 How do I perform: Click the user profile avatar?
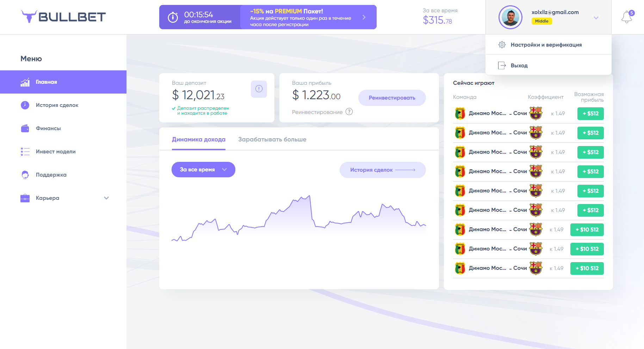pos(510,17)
